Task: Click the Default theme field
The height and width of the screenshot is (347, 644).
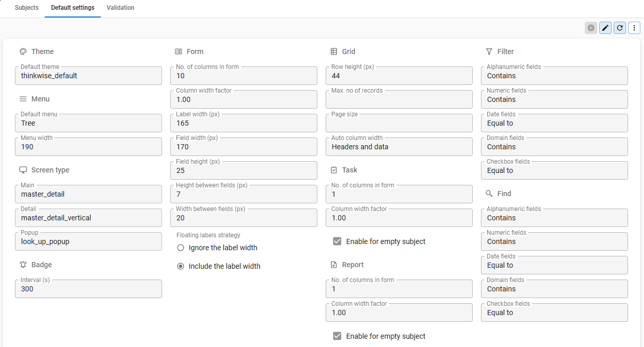Action: 88,75
